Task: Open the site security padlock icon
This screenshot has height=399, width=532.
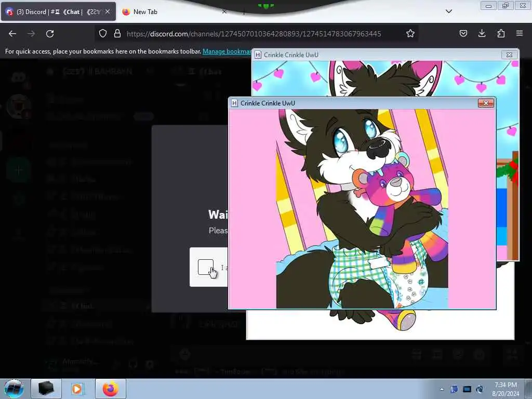Action: [x=117, y=33]
